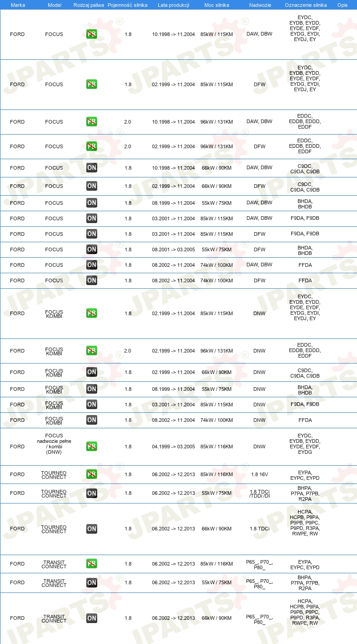Click the ON icon for Tourneo Connect 66kW / 90KM
The width and height of the screenshot is (357, 644).
[92, 529]
